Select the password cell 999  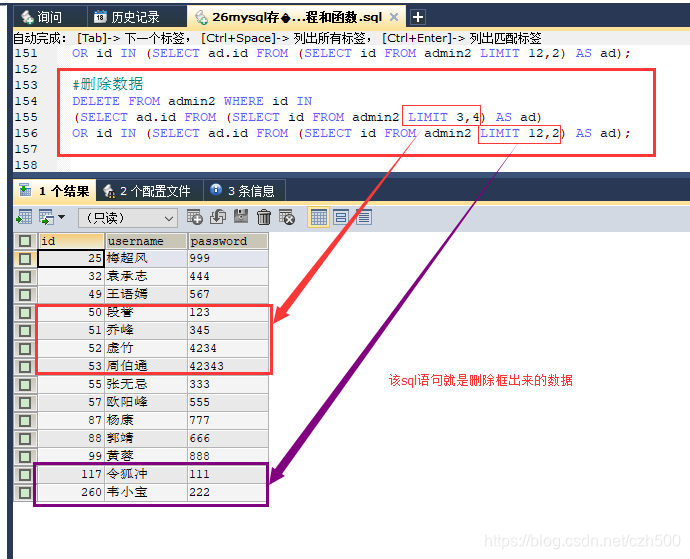[228, 258]
